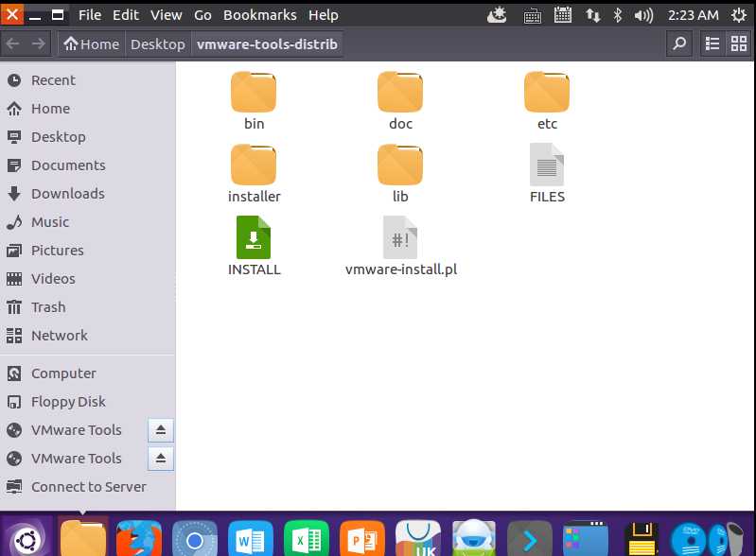Open the keyboard indicator in the top panel
The image size is (756, 556).
coord(533,16)
